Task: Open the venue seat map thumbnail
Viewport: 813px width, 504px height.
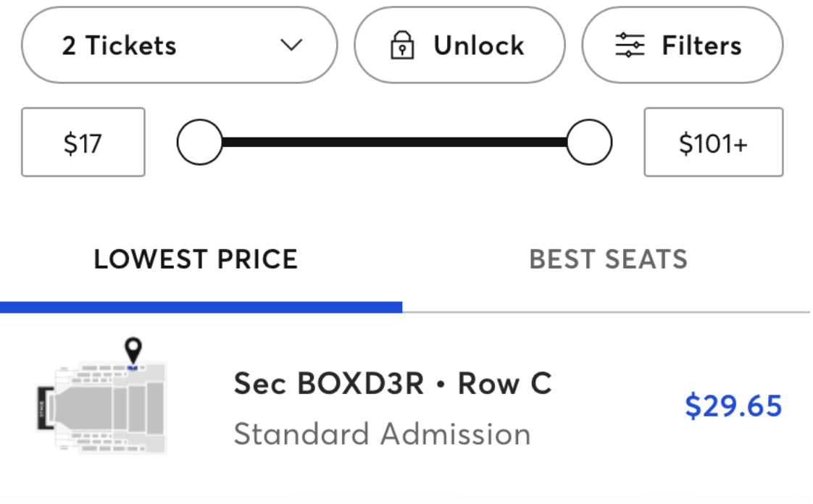Action: tap(103, 407)
